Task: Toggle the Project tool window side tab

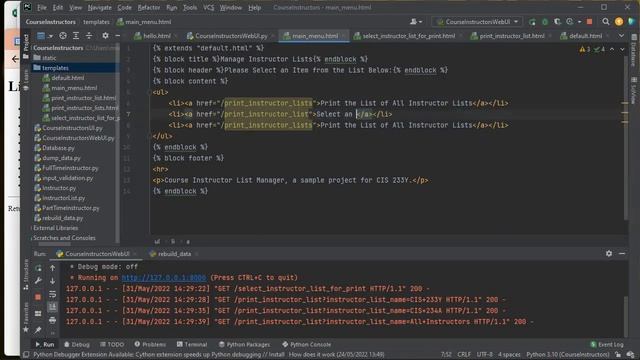Action: coord(26,46)
